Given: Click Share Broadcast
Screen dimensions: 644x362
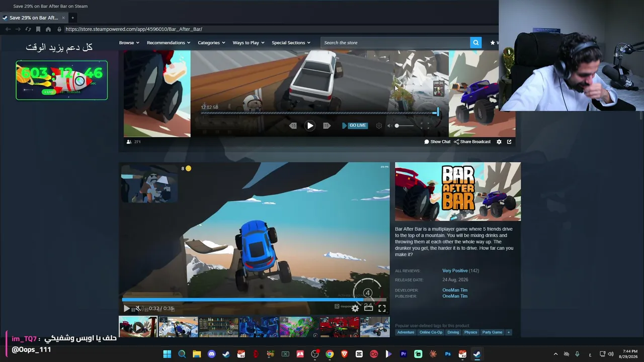Looking at the screenshot, I should pyautogui.click(x=472, y=142).
